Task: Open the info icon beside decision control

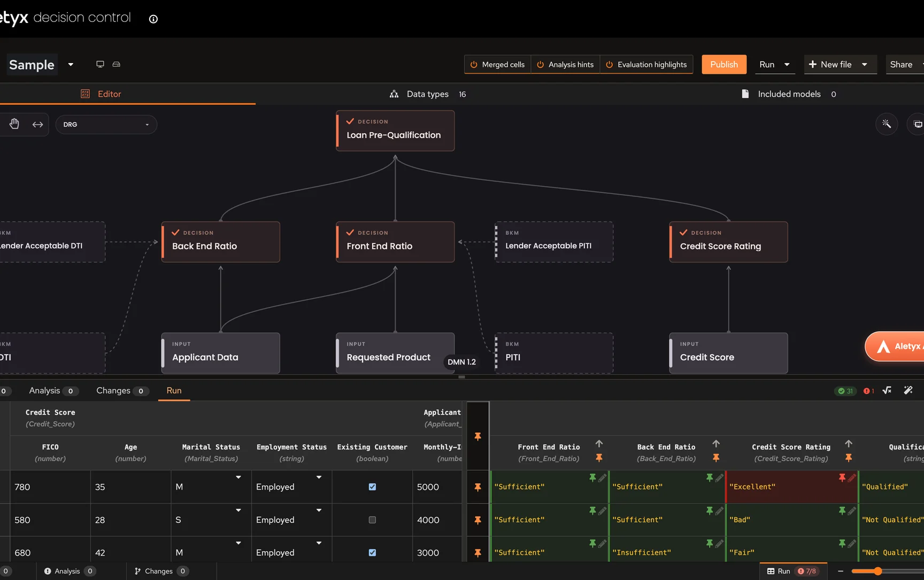Action: click(x=153, y=19)
